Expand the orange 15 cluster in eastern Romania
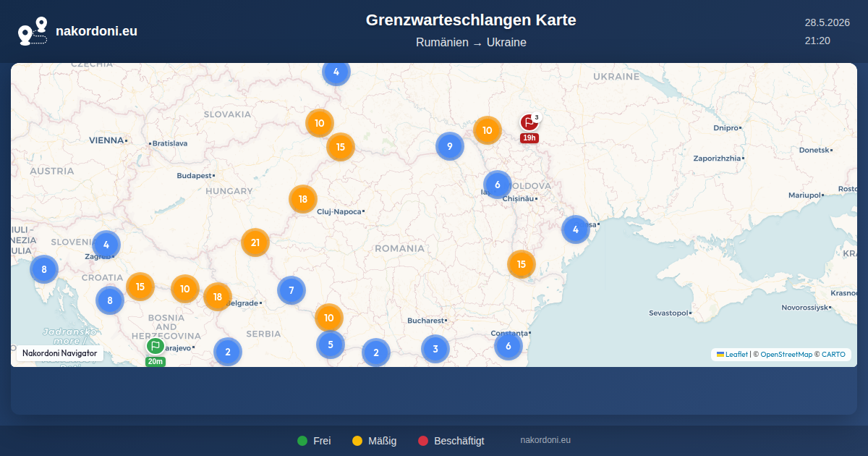This screenshot has width=868, height=456. [x=522, y=264]
